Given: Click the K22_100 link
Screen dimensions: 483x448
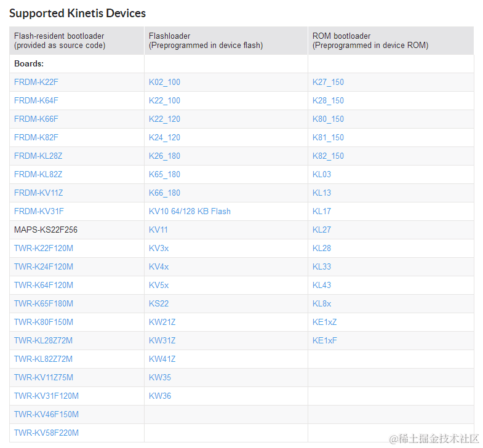Looking at the screenshot, I should coord(164,101).
